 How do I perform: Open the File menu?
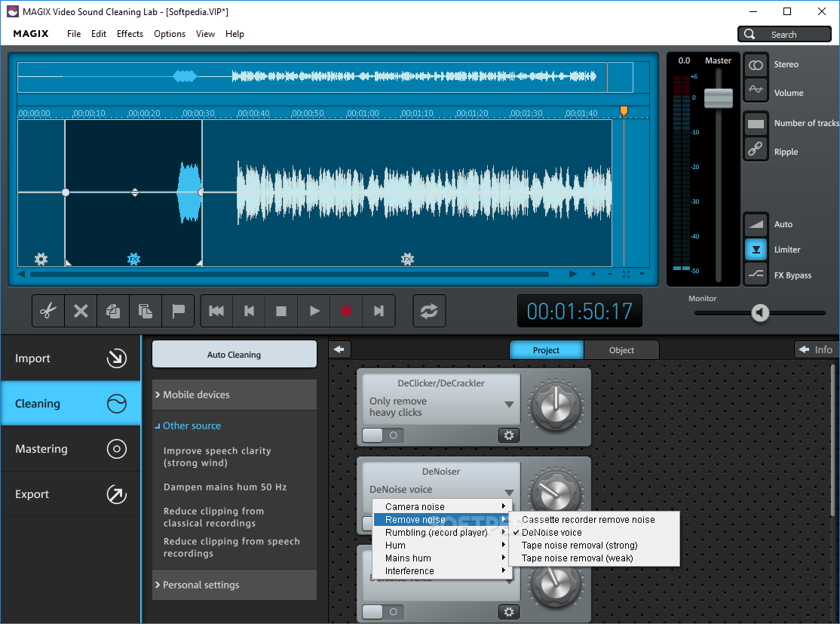click(74, 34)
